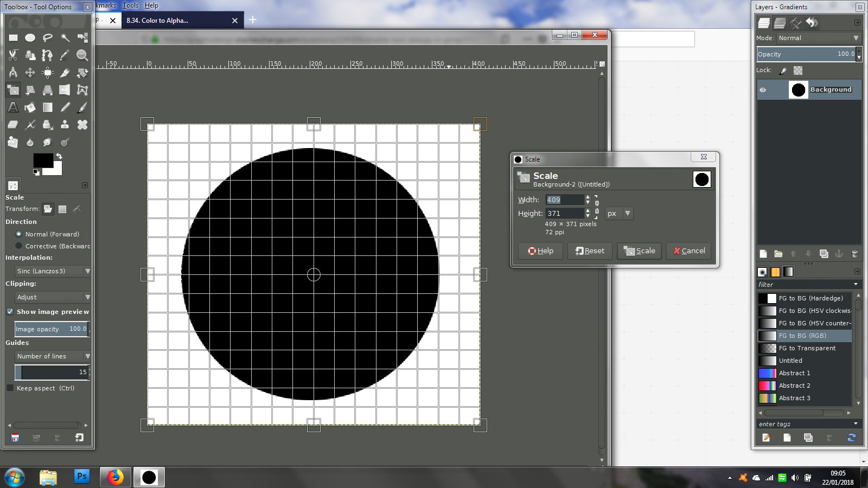Select the Shear tool
The height and width of the screenshot is (488, 868).
30,90
